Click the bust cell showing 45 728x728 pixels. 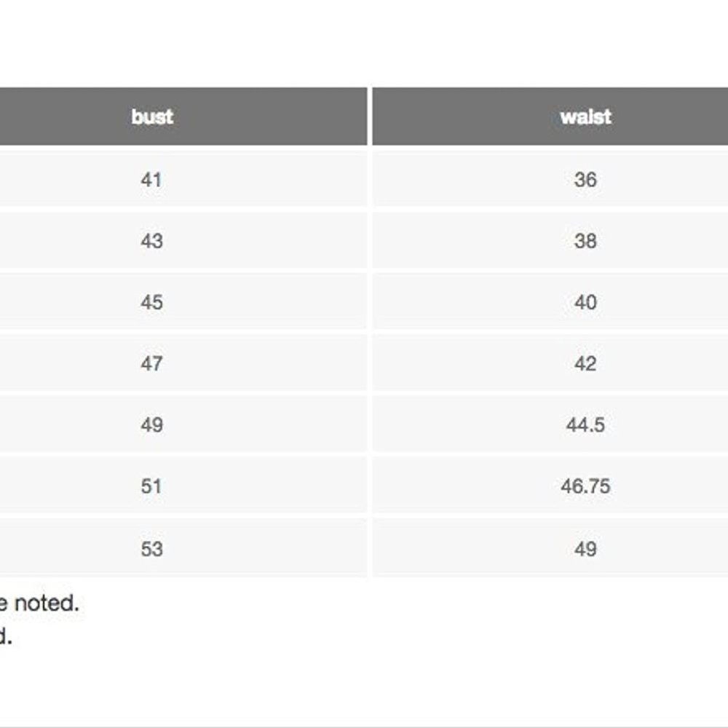click(x=151, y=302)
